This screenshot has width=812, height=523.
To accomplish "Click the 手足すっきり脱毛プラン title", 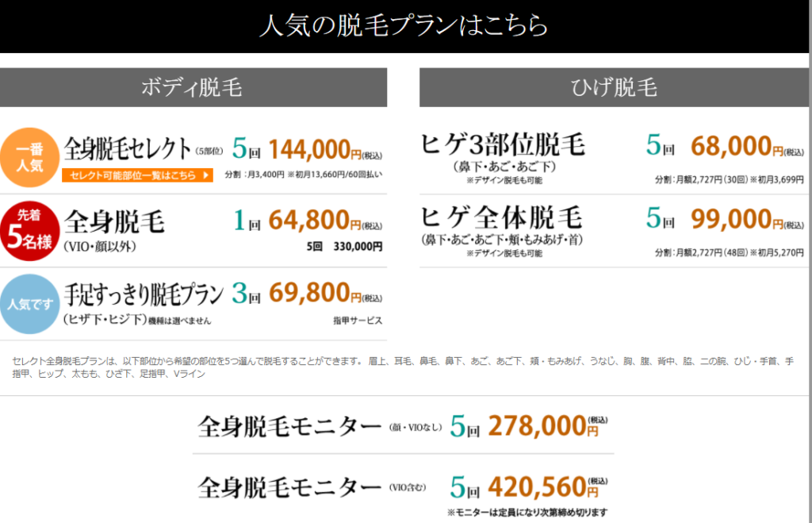I will 144,294.
